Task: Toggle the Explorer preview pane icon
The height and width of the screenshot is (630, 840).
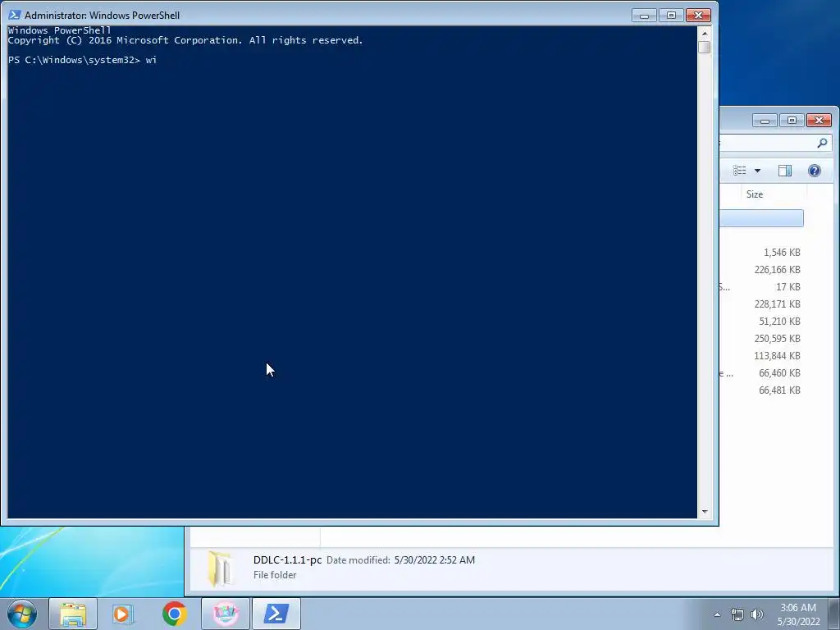Action: pyautogui.click(x=785, y=171)
